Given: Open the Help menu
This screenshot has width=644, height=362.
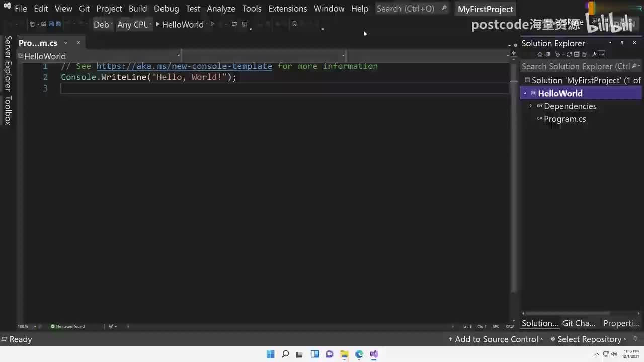Looking at the screenshot, I should tap(360, 9).
